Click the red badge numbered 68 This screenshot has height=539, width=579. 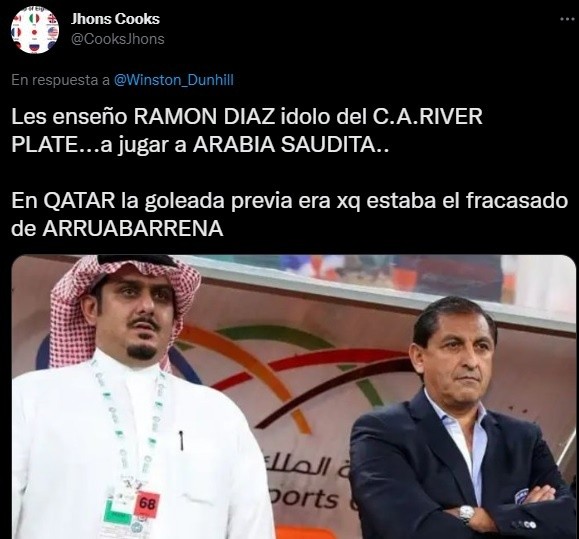tap(147, 504)
